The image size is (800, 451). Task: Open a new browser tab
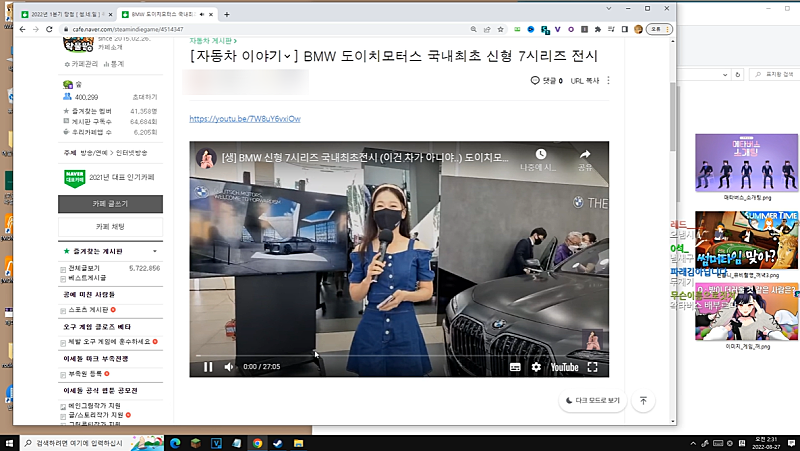coord(227,14)
